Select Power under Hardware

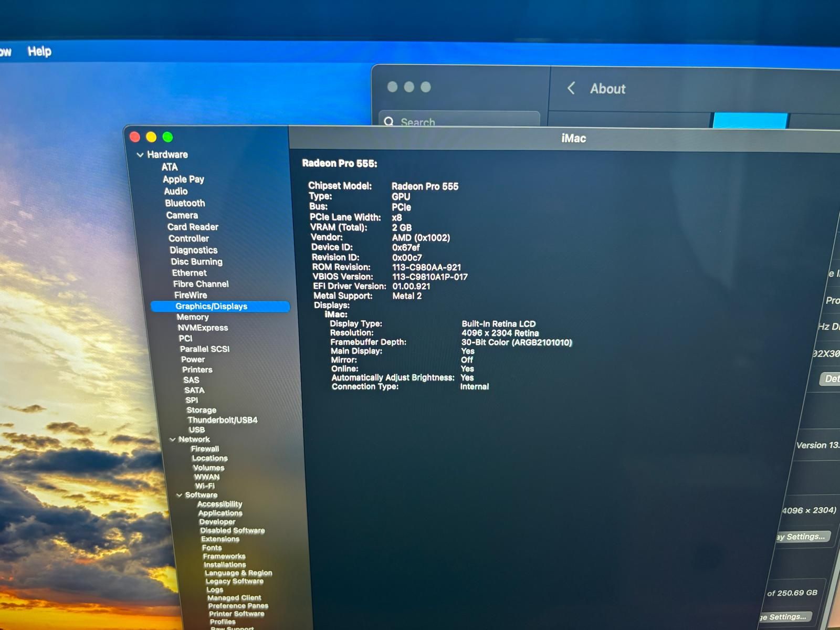pyautogui.click(x=193, y=360)
